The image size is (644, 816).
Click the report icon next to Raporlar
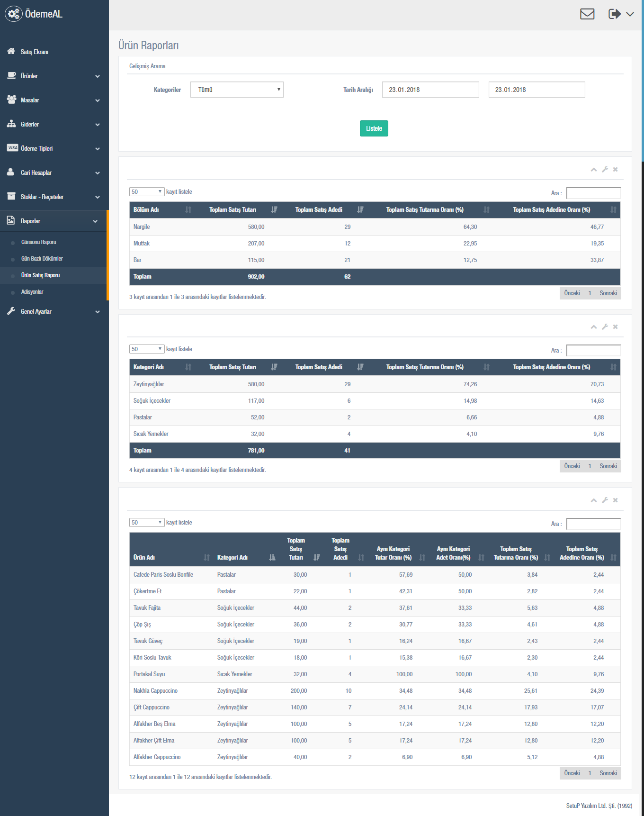coord(11,220)
